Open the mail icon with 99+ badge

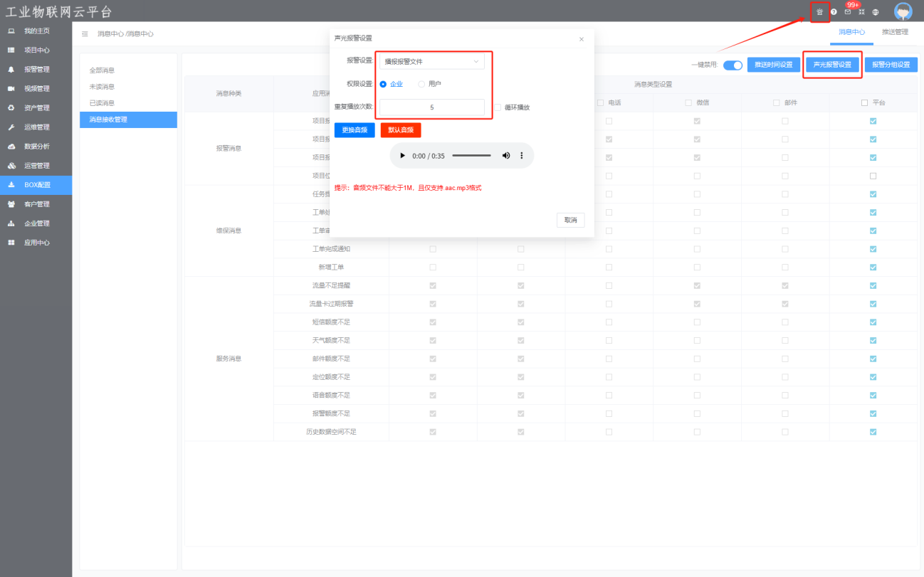click(x=847, y=12)
